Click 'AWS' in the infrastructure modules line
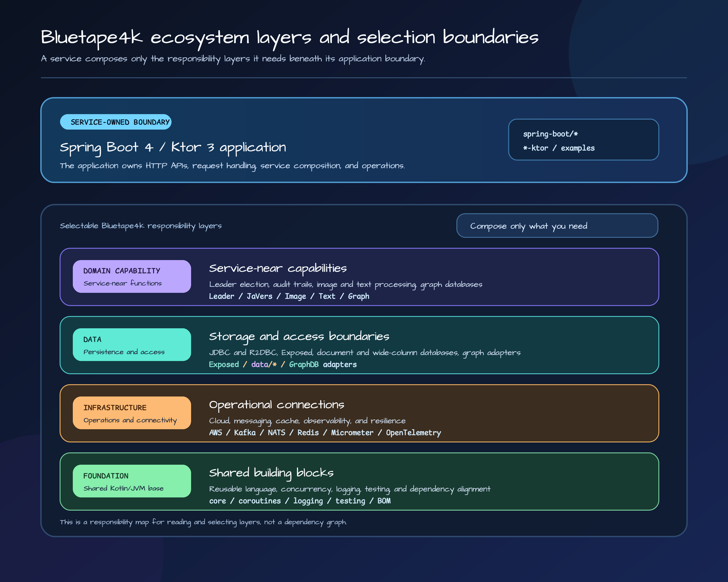This screenshot has width=728, height=582. pos(215,433)
